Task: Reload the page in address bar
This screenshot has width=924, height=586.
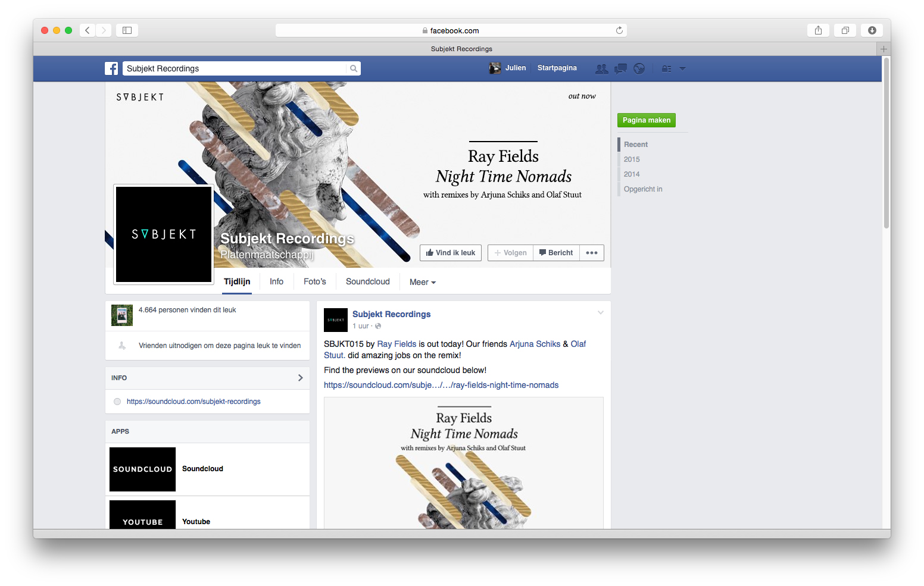Action: (619, 30)
